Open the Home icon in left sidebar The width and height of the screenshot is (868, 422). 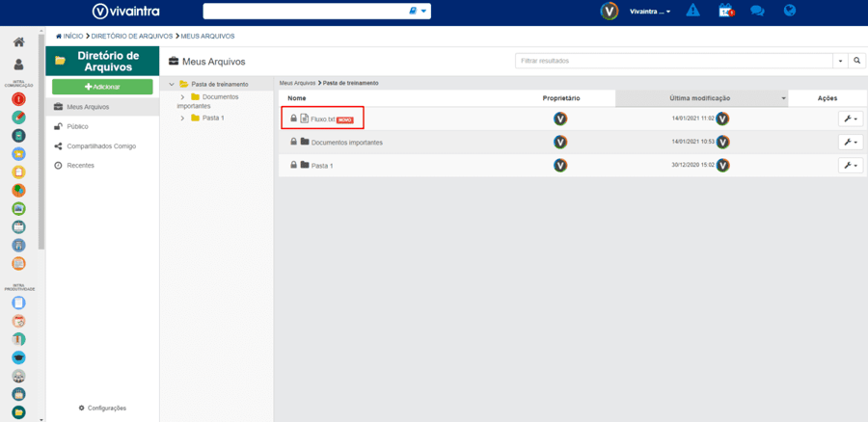[x=19, y=42]
